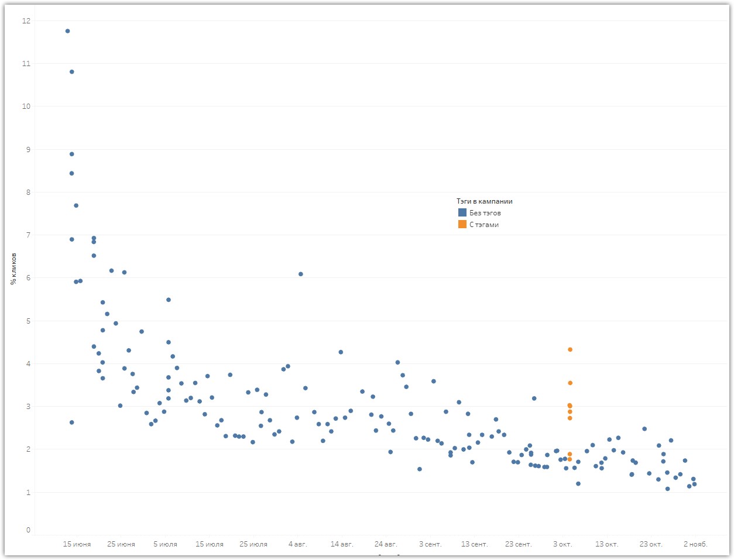The width and height of the screenshot is (734, 560).
Task: Click the '12' tick on the vertical axis
Action: [26, 21]
